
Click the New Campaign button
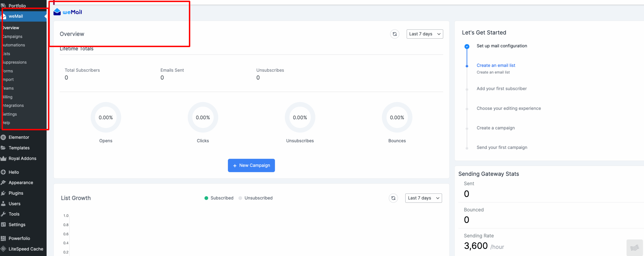coord(251,166)
